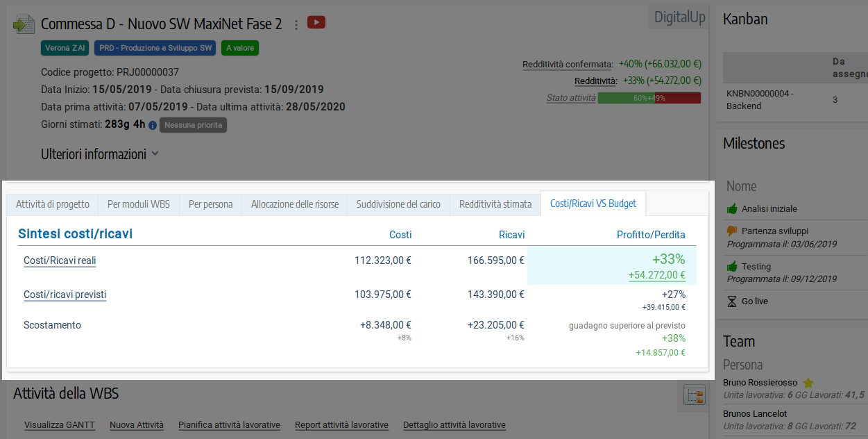Select the Redditività stimata tab
Image resolution: width=868 pixels, height=439 pixels.
(495, 204)
